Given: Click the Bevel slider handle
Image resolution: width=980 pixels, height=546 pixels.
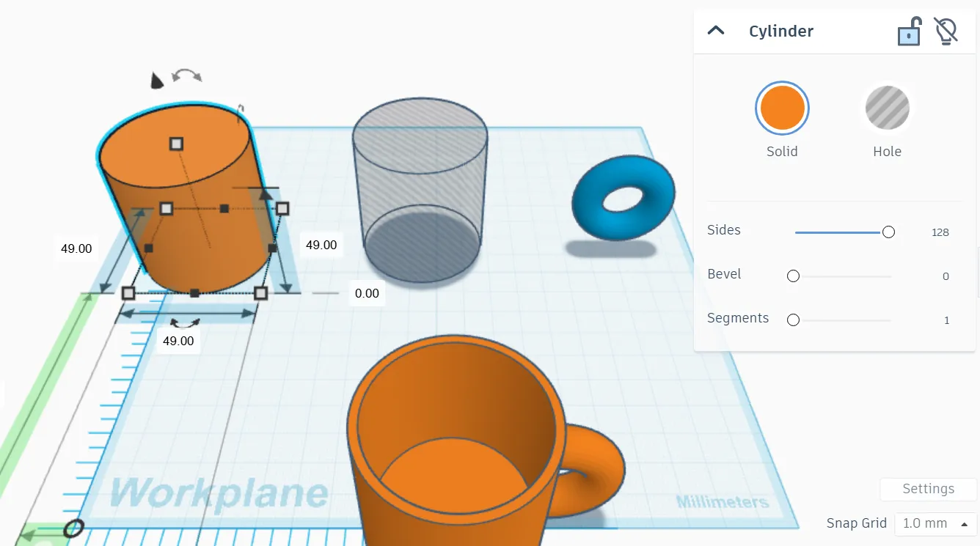Looking at the screenshot, I should click(x=793, y=276).
